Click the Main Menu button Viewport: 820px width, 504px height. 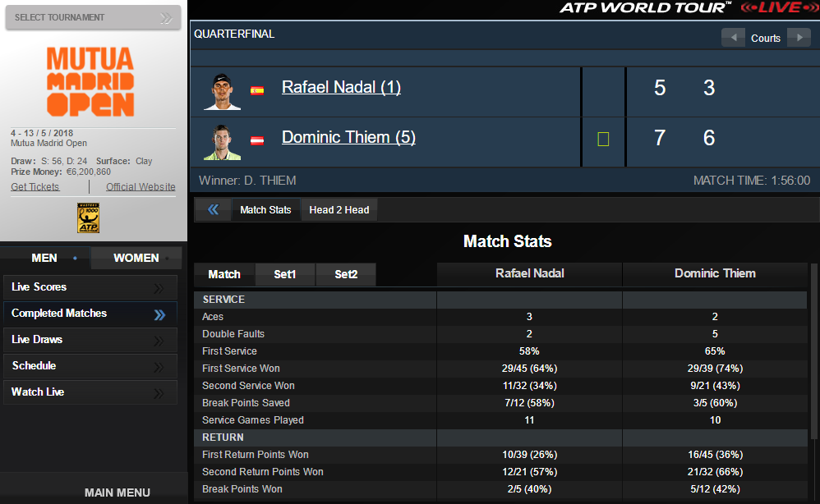(117, 493)
